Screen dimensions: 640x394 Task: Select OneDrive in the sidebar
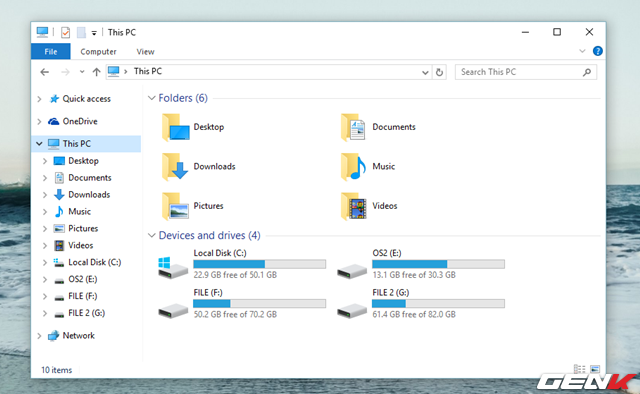pyautogui.click(x=80, y=121)
